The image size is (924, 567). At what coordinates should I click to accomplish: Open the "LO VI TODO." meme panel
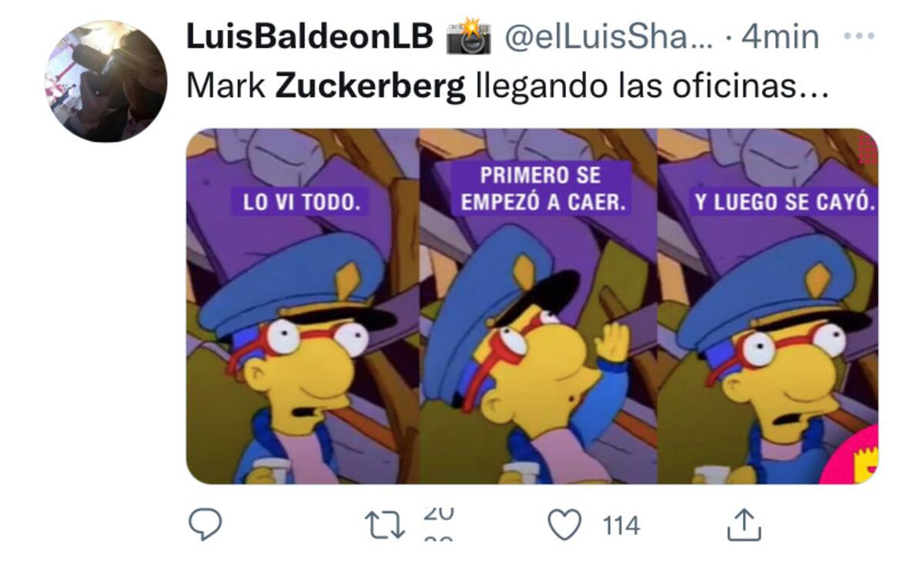[303, 306]
